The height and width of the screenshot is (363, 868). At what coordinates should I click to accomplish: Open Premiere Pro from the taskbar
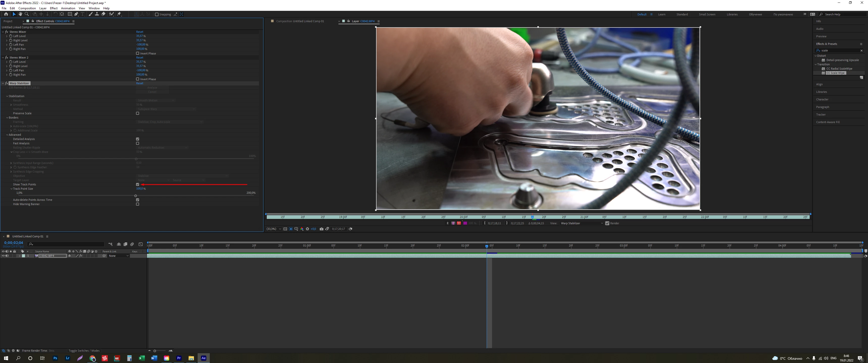pyautogui.click(x=179, y=358)
